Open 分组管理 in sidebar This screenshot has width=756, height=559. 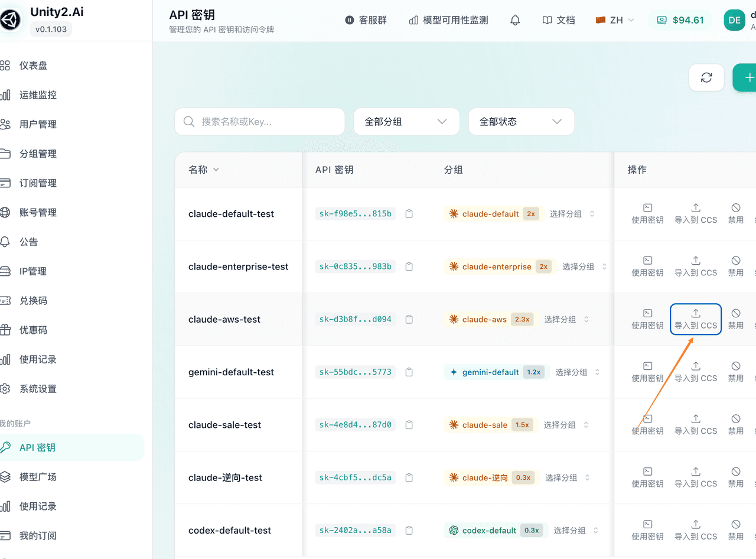pos(71,154)
